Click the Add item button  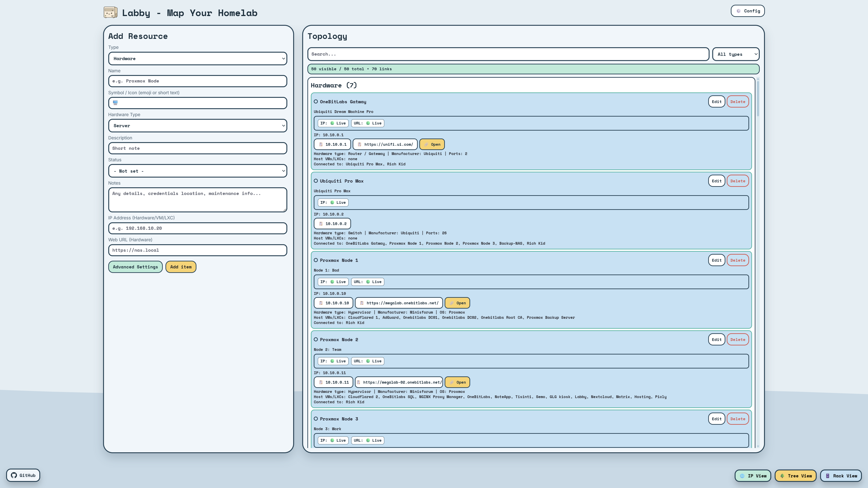tap(181, 267)
